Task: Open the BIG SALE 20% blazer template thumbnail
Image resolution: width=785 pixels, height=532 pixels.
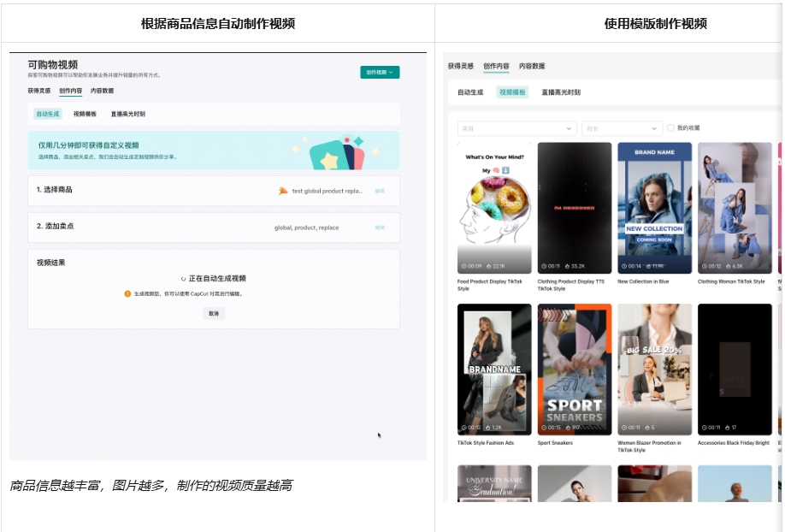Action: click(655, 369)
